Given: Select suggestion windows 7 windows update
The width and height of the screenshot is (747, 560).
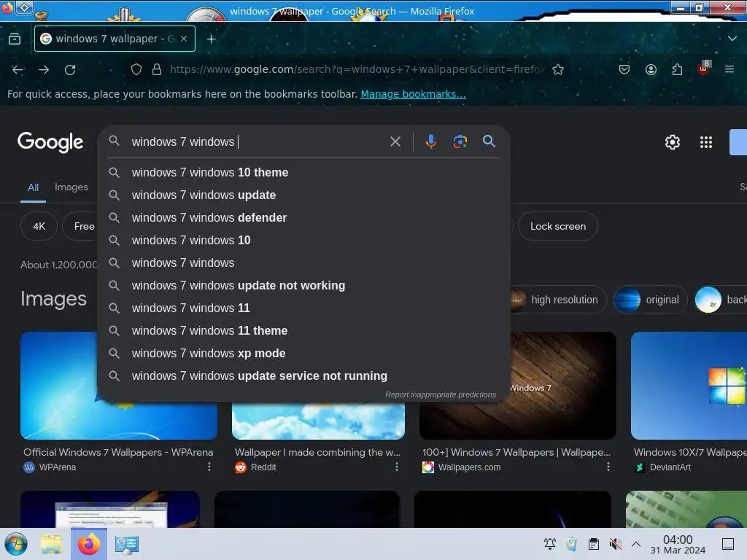Looking at the screenshot, I should point(303,195).
